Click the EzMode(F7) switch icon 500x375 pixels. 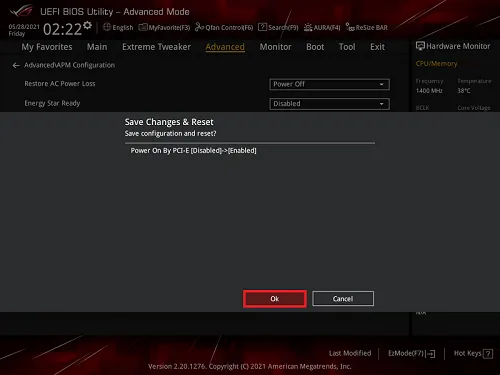coord(430,354)
